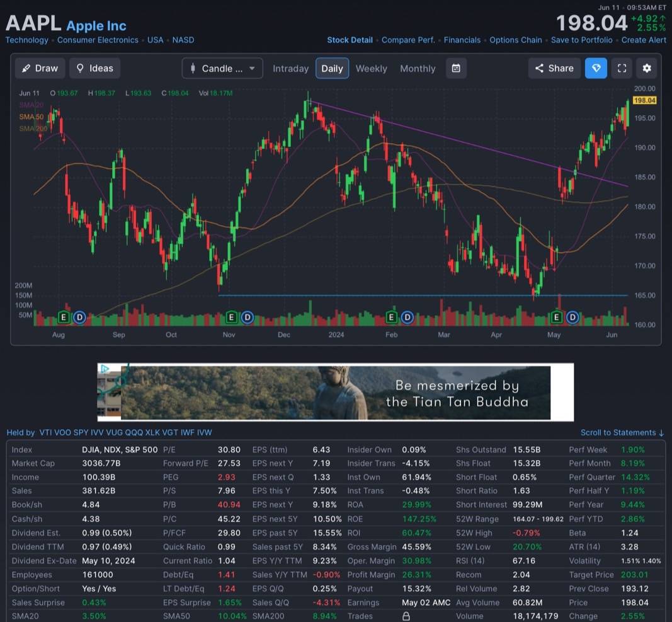Image resolution: width=672 pixels, height=622 pixels.
Task: Click the Insider Trans value -4.15%
Action: pos(416,463)
